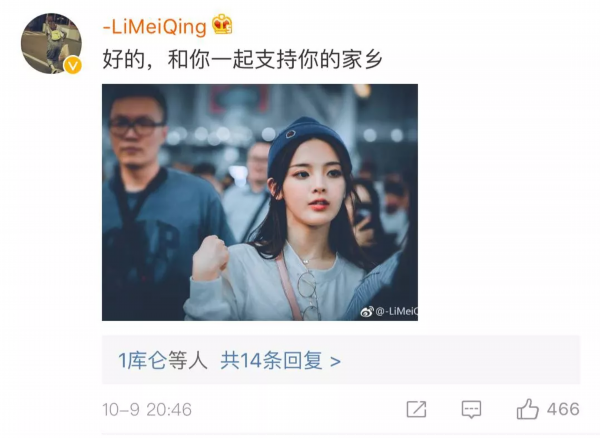
Task: Click the 1库仑等人 replier link
Action: point(163,360)
